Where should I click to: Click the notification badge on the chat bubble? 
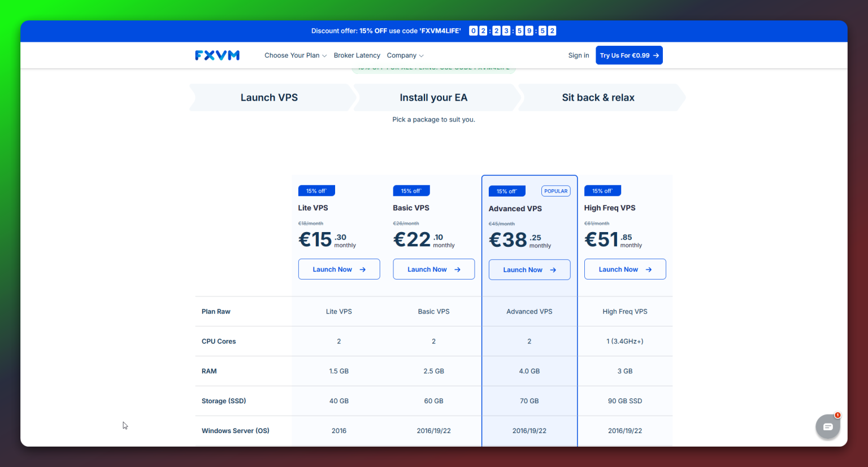pyautogui.click(x=837, y=414)
